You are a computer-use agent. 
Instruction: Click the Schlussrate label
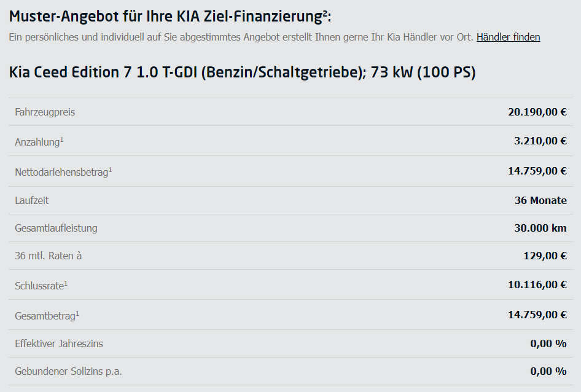point(41,286)
